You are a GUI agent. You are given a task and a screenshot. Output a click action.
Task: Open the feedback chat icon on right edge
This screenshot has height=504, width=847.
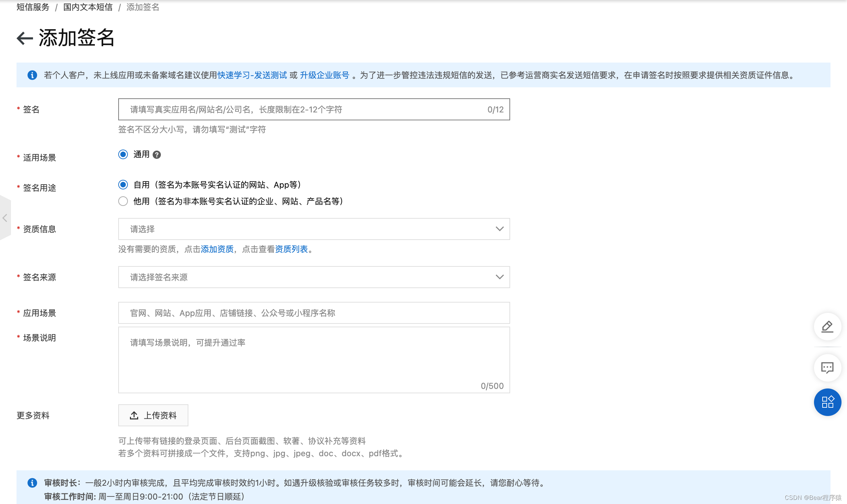click(827, 368)
